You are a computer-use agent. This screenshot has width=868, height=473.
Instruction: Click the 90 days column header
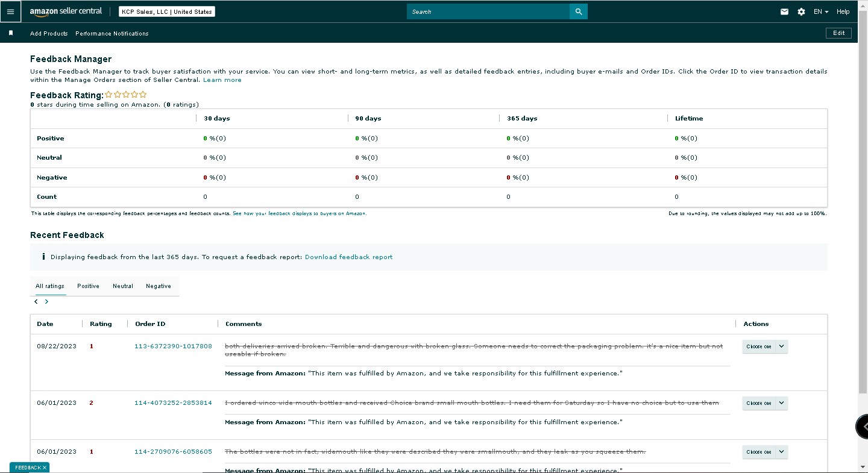click(x=368, y=119)
